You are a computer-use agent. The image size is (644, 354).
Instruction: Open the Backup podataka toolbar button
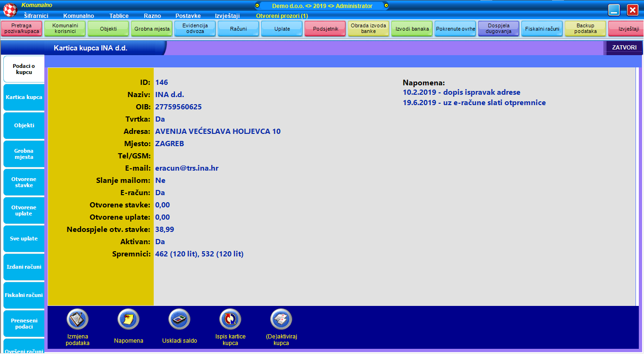[586, 29]
